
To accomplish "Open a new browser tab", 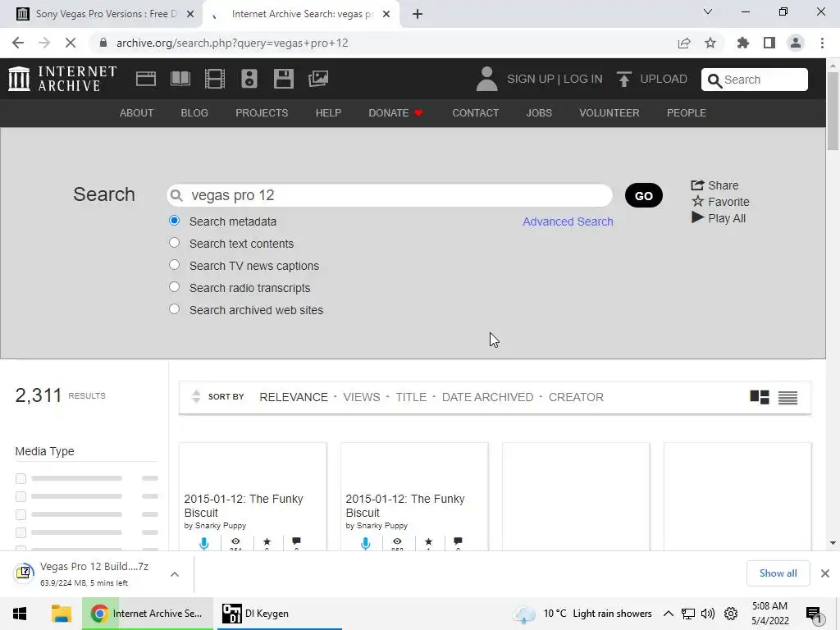I will (418, 14).
